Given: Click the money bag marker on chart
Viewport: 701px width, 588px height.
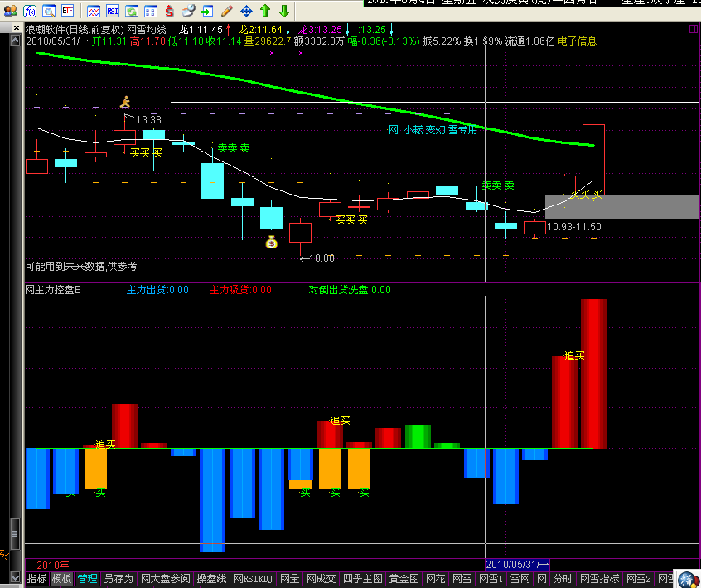Looking at the screenshot, I should click(x=272, y=242).
